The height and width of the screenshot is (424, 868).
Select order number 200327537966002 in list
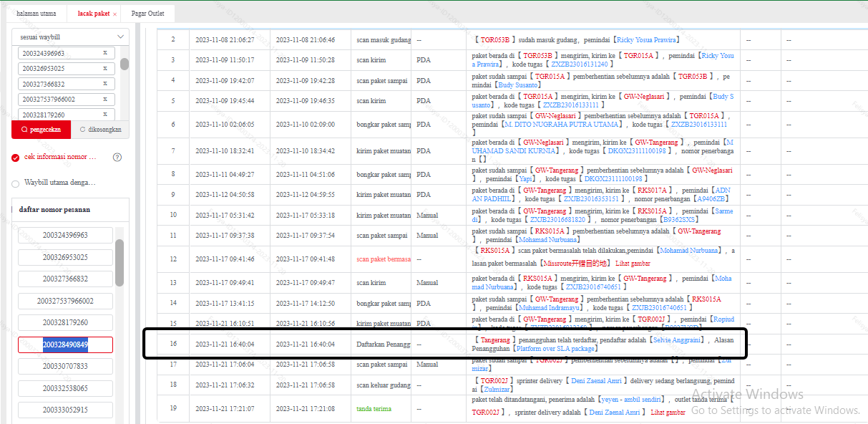[65, 301]
